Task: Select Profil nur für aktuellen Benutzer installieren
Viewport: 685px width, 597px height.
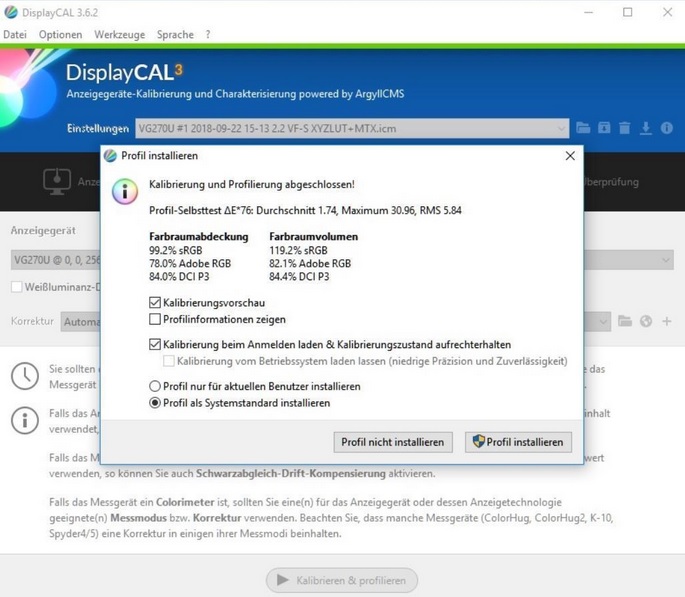Action: click(x=155, y=386)
